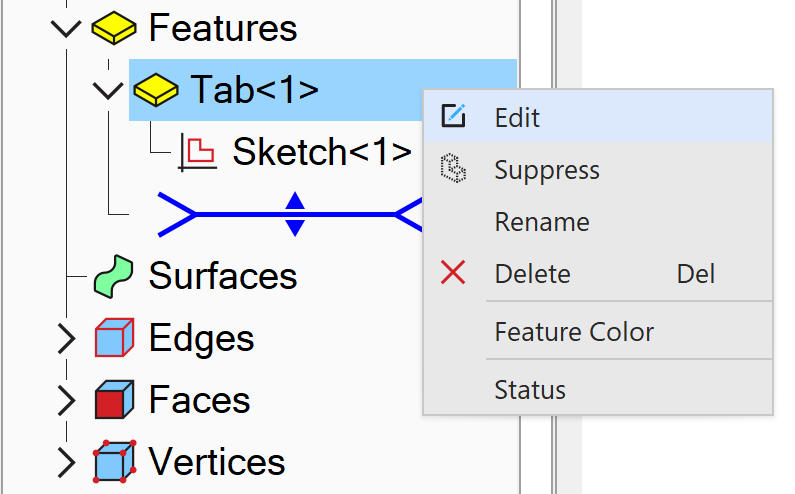Collapse the Features tree node
The image size is (795, 494).
pos(66,28)
